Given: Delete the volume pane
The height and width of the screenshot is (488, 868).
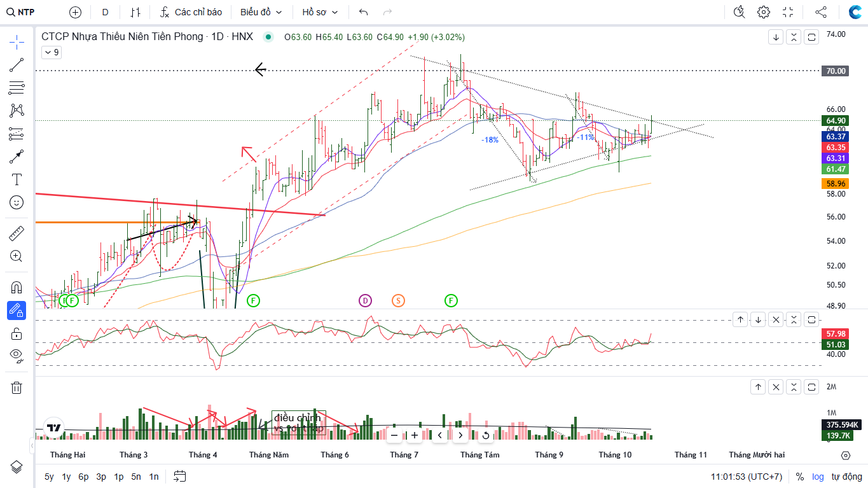Looking at the screenshot, I should tap(776, 386).
